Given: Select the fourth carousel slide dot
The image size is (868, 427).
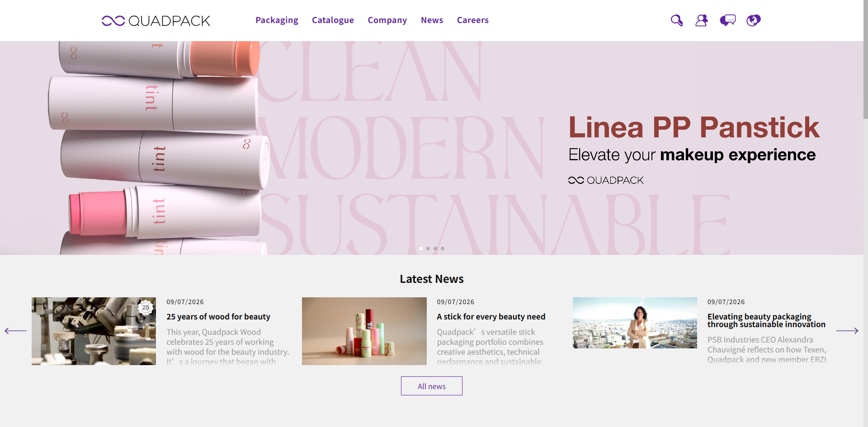Looking at the screenshot, I should [443, 249].
